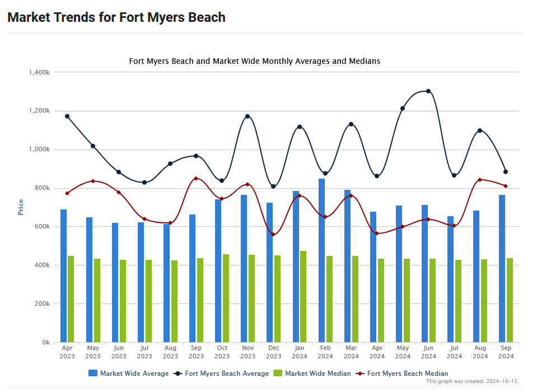Click the green Sep 2024 Market Wide Median bar
The width and height of the screenshot is (537, 392).
pyautogui.click(x=510, y=300)
